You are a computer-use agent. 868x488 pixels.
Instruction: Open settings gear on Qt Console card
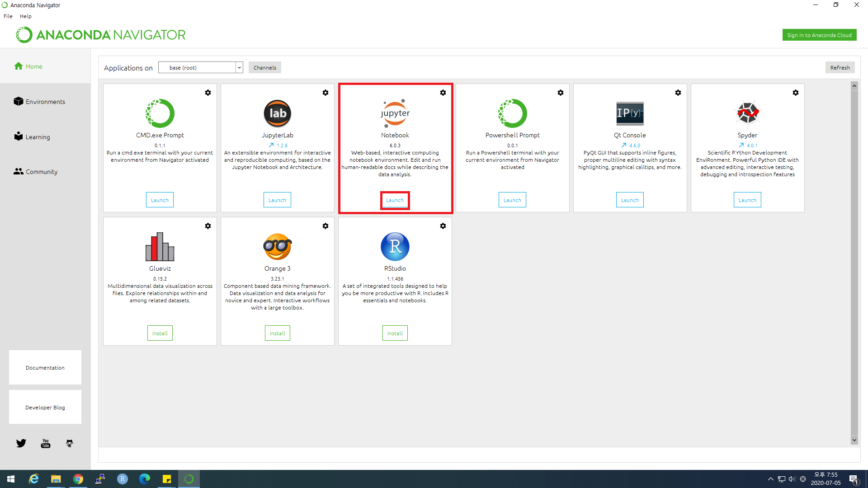tap(678, 93)
